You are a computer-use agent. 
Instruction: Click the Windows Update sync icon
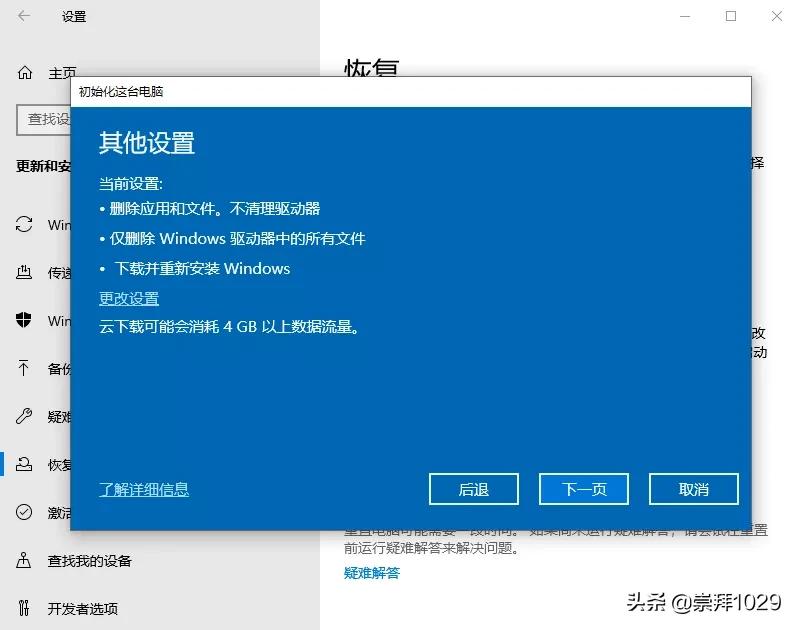(x=24, y=224)
